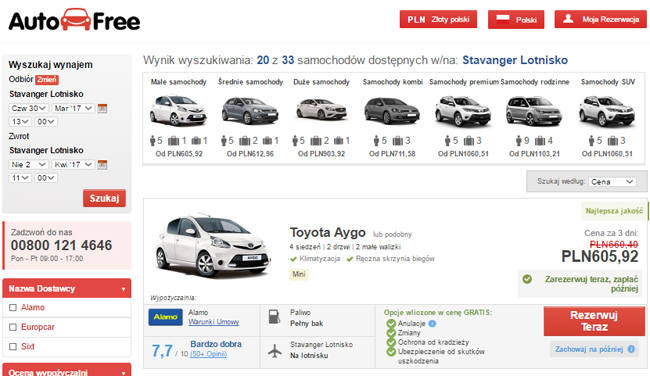This screenshot has height=376, width=650.
Task: Open the 50+ Opinii reviews link
Action: 209,354
